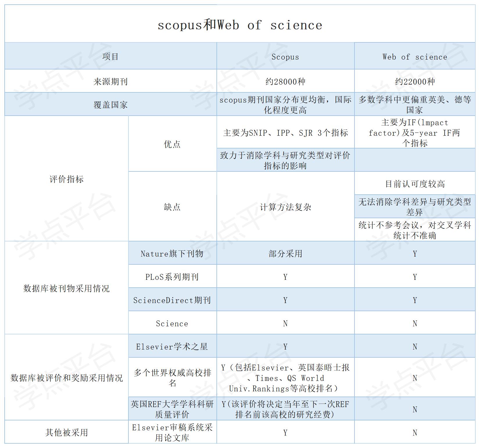Select the "Web of science" column header

click(415, 56)
